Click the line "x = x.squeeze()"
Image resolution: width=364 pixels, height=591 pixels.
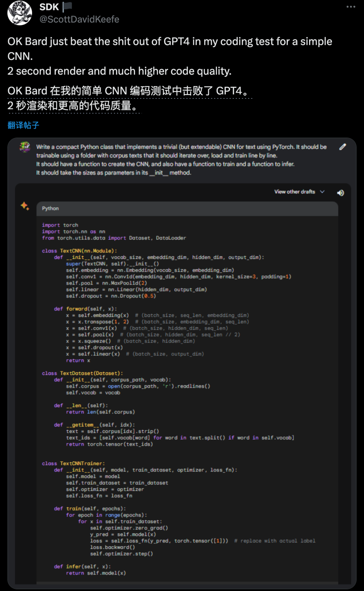point(88,341)
